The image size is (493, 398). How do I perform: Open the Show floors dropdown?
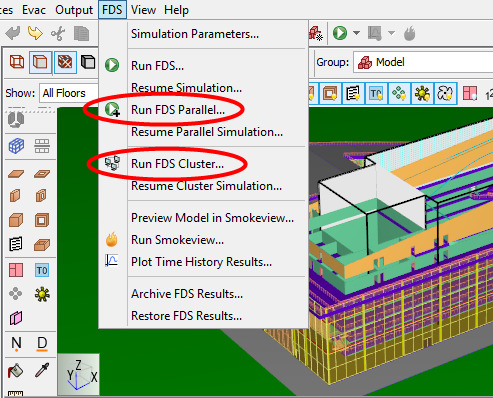tap(68, 93)
